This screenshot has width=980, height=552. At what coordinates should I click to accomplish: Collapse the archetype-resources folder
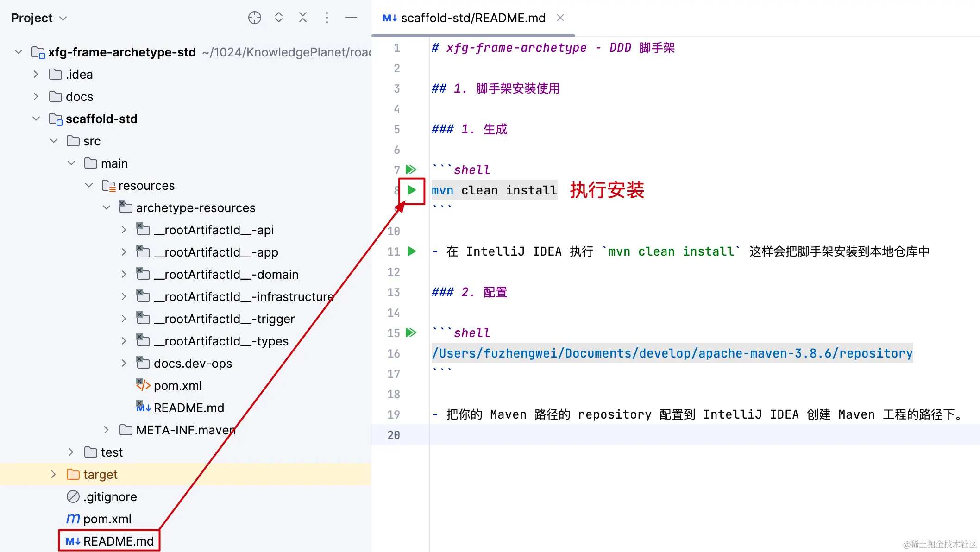pyautogui.click(x=107, y=207)
